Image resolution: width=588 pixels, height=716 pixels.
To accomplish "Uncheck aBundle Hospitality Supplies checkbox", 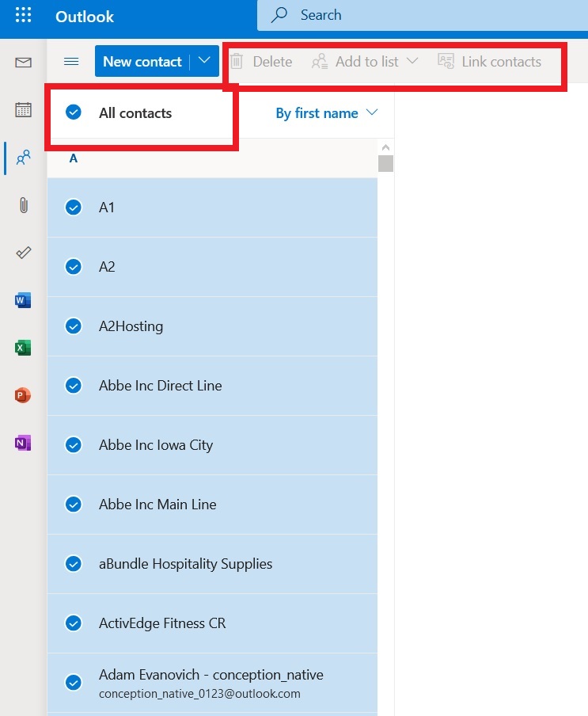I will coord(74,563).
